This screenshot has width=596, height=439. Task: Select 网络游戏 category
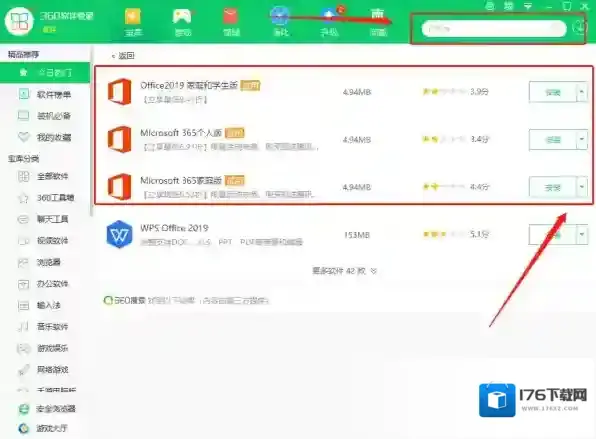pos(43,369)
